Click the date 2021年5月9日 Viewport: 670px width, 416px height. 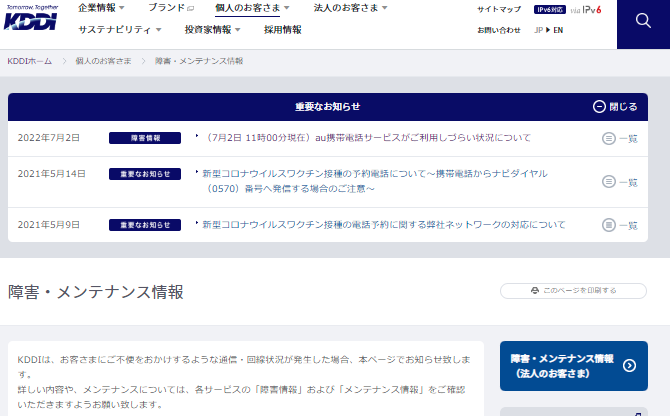click(x=49, y=225)
